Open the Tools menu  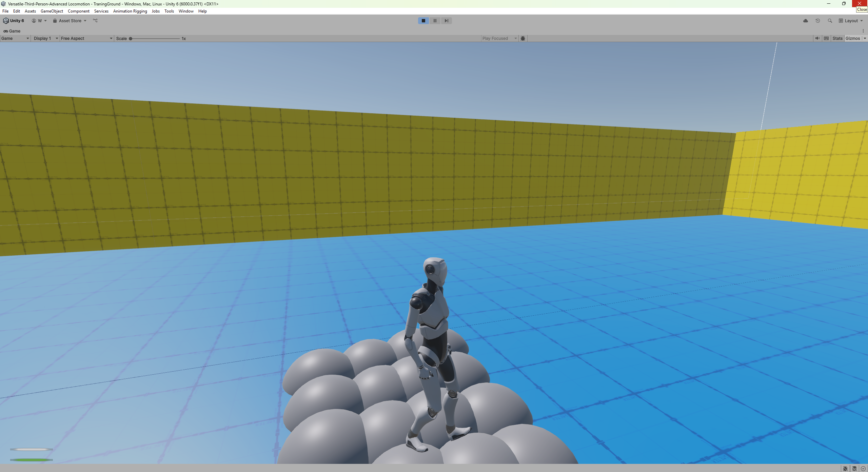point(169,11)
